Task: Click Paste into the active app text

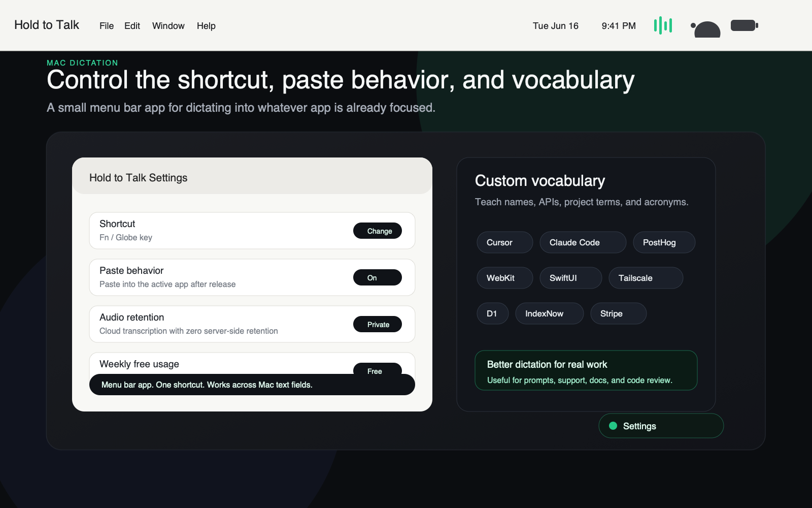Action: (167, 284)
